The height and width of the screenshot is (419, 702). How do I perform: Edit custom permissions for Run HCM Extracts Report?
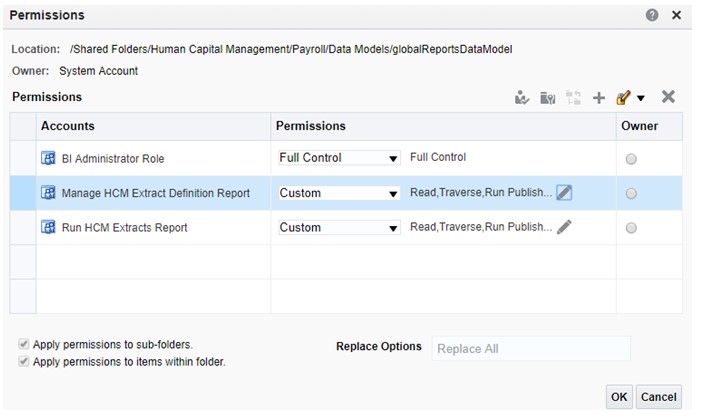(x=564, y=227)
